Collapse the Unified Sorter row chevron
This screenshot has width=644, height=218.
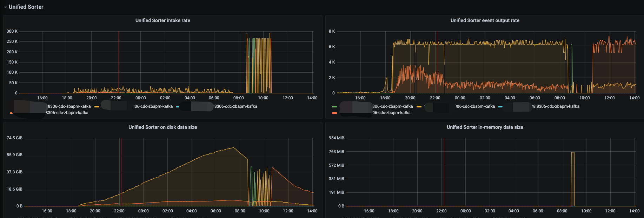(6, 7)
